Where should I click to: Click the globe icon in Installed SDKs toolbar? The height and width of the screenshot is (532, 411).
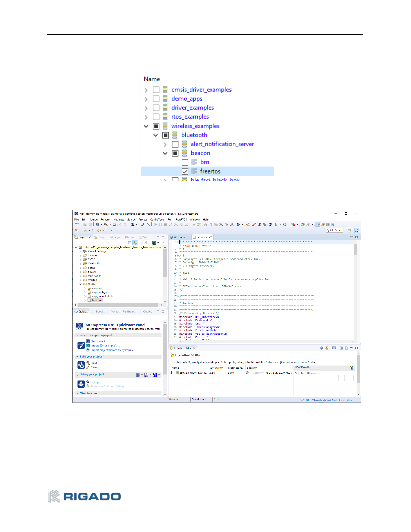322,348
